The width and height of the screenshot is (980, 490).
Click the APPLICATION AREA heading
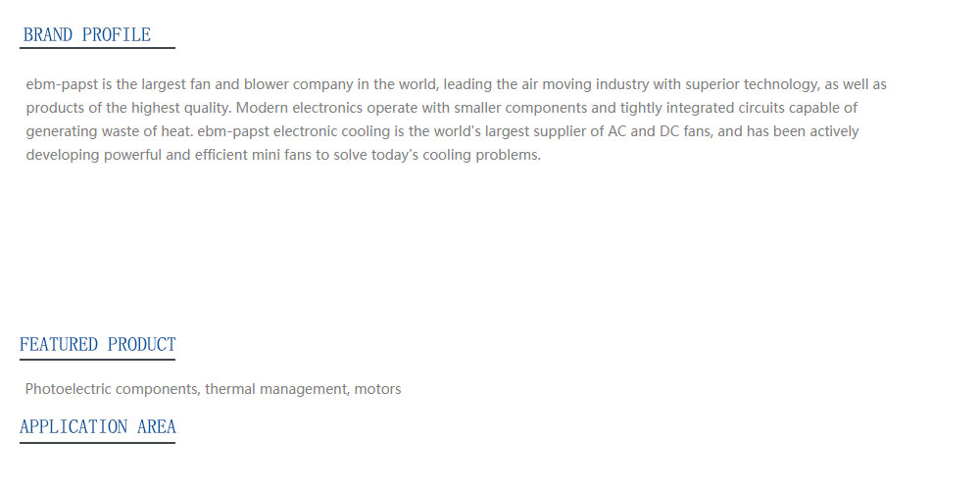[97, 427]
